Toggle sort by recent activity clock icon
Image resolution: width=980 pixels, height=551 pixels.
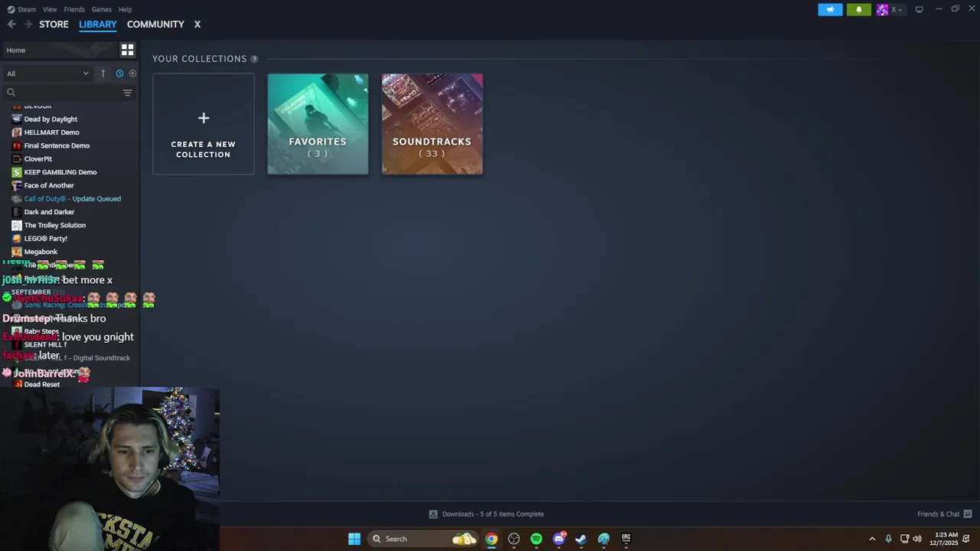pyautogui.click(x=119, y=73)
